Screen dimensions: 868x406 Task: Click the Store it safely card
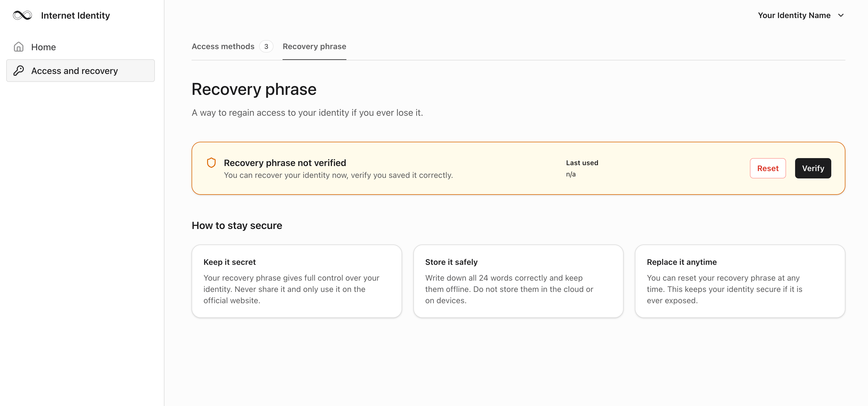[x=518, y=281]
